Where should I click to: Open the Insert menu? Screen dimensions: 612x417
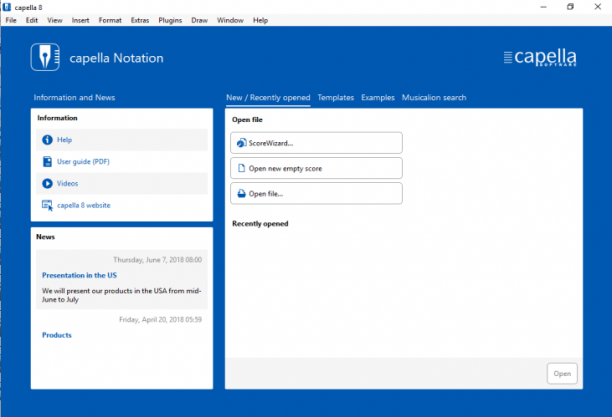[x=80, y=20]
